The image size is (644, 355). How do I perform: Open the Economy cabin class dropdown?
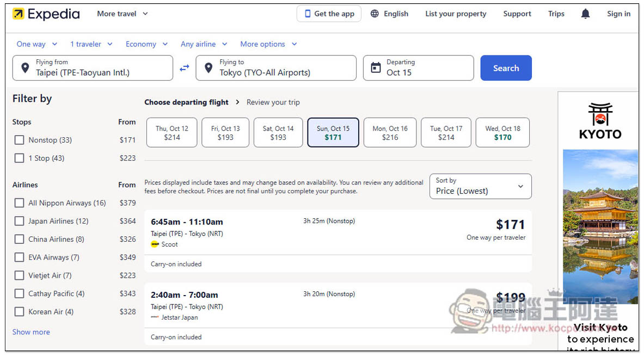point(146,44)
